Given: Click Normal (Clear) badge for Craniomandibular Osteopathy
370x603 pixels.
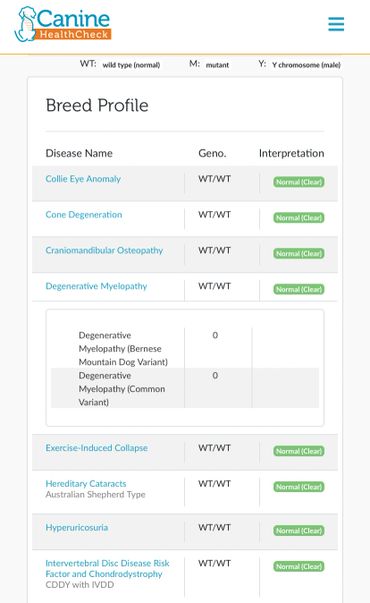Looking at the screenshot, I should 299,253.
